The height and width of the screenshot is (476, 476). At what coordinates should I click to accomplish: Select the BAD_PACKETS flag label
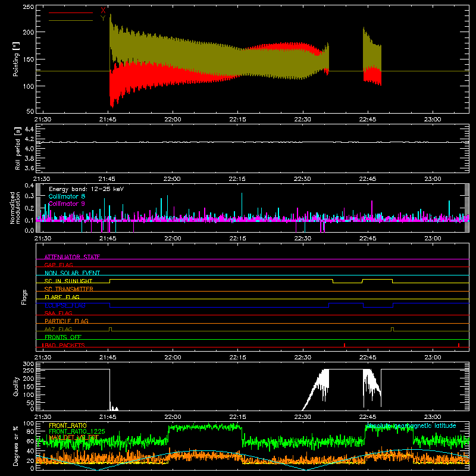64,345
